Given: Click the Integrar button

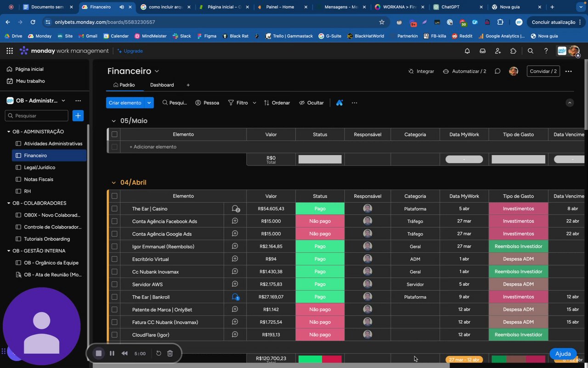Looking at the screenshot, I should (x=421, y=71).
